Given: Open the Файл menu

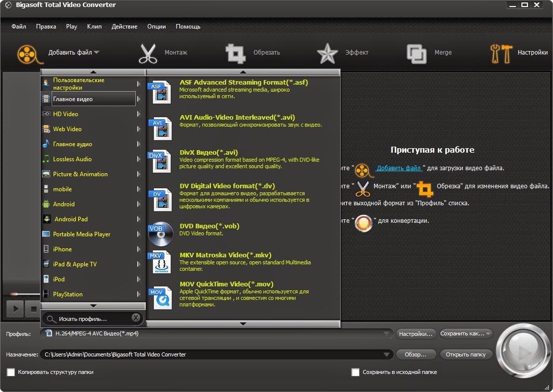Looking at the screenshot, I should click(x=19, y=27).
